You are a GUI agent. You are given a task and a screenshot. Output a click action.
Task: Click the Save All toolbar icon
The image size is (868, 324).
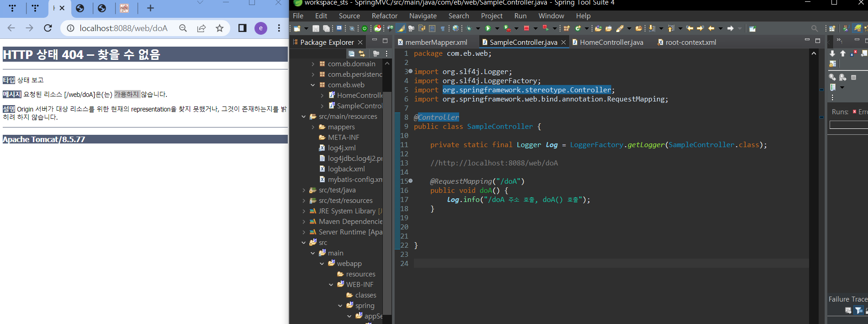[x=327, y=28]
